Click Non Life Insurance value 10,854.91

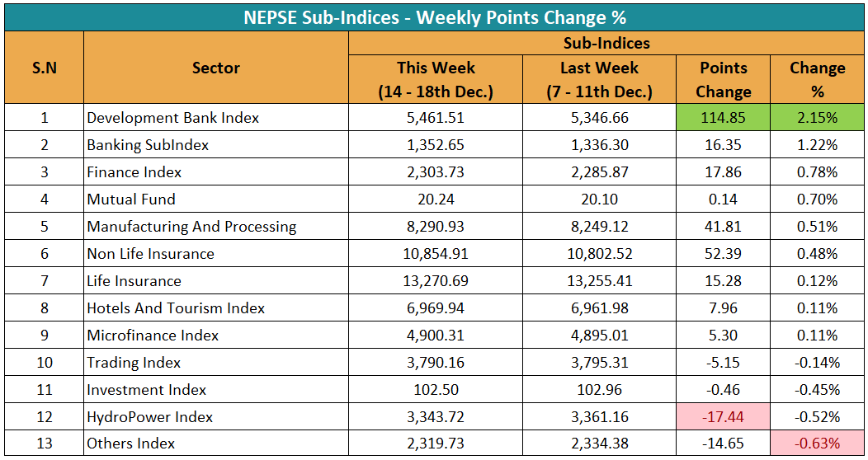pos(436,254)
